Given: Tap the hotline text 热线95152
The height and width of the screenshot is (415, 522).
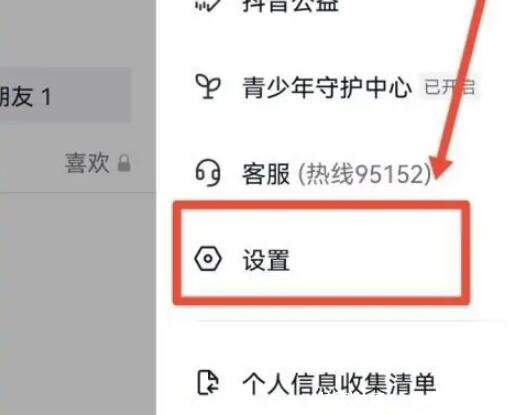Looking at the screenshot, I should pyautogui.click(x=364, y=174).
